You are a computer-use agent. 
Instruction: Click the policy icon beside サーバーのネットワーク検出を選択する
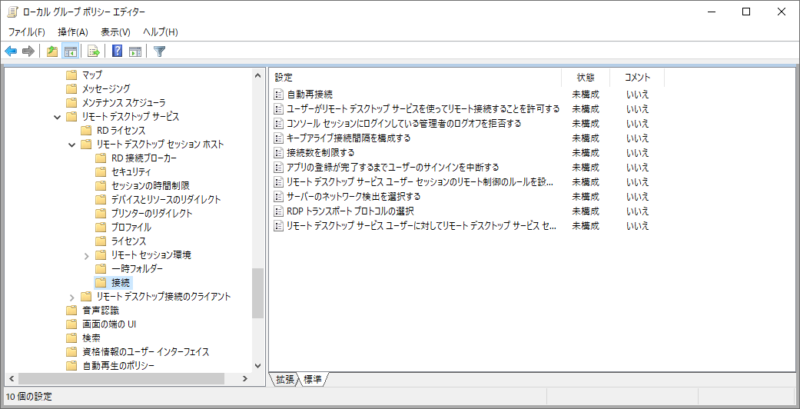(278, 196)
